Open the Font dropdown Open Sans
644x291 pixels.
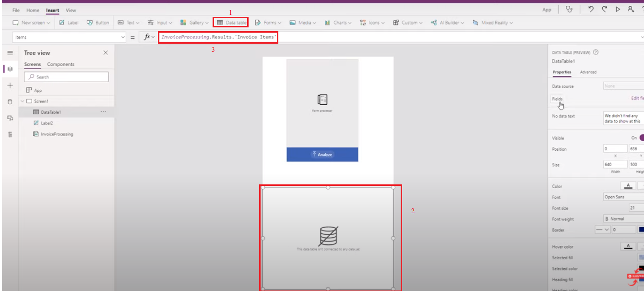(x=623, y=197)
